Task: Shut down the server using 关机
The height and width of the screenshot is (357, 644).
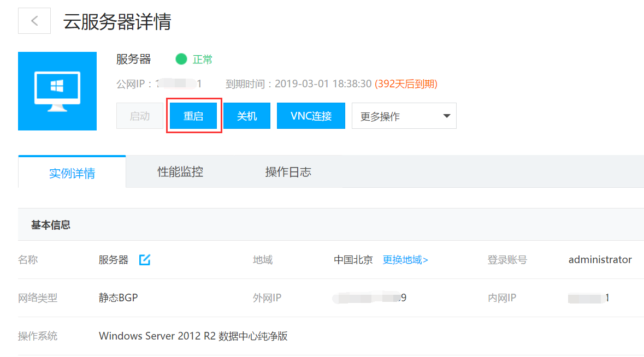Action: point(246,116)
